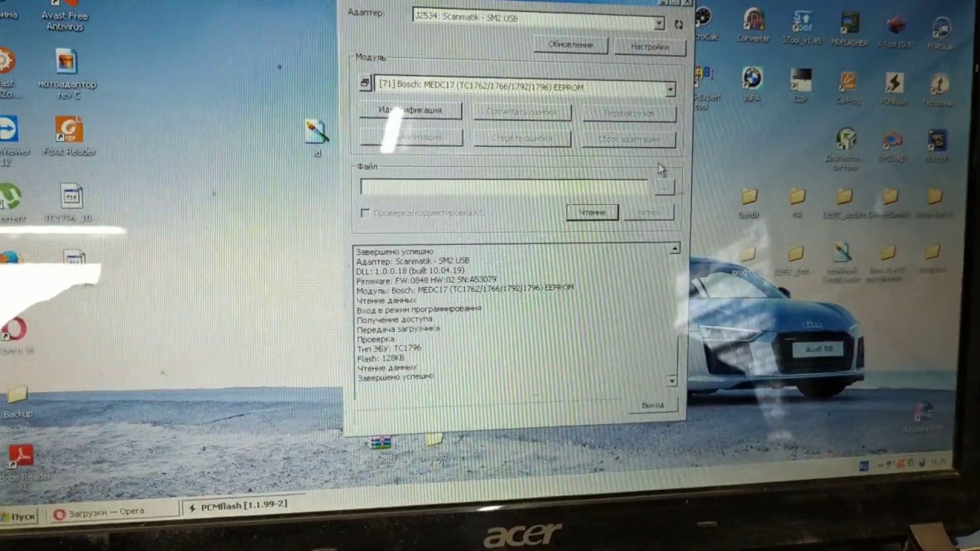The image size is (980, 551).
Task: Launch the Converter desktop shortcut
Action: click(753, 25)
